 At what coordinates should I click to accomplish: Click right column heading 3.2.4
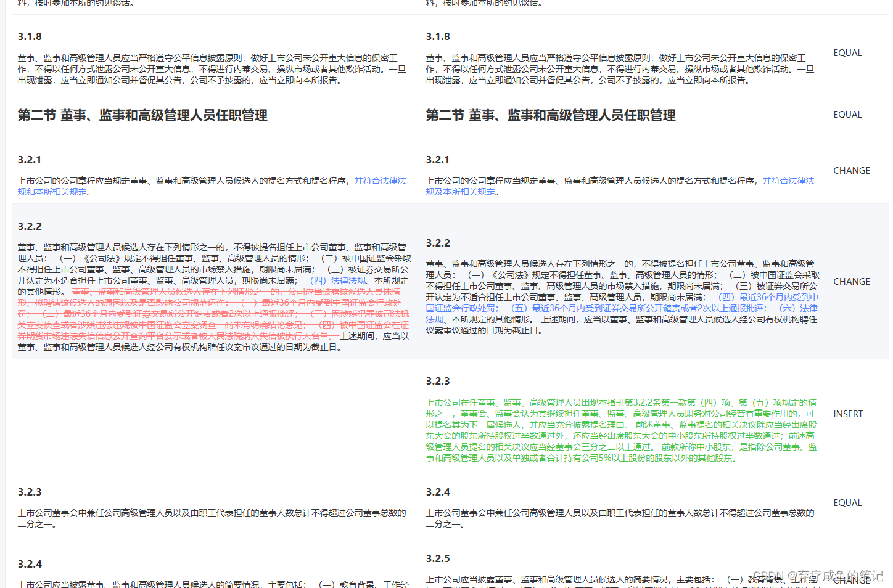[x=438, y=492]
